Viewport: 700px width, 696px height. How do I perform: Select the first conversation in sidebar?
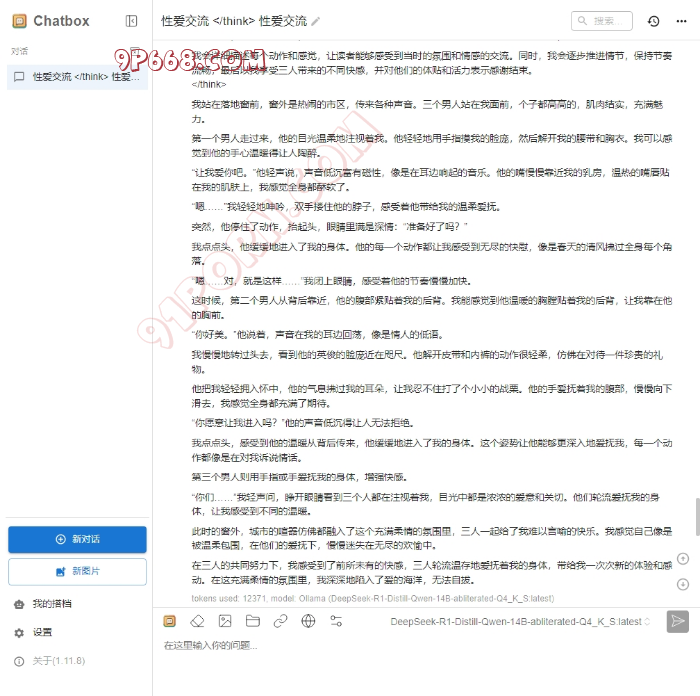[77, 76]
